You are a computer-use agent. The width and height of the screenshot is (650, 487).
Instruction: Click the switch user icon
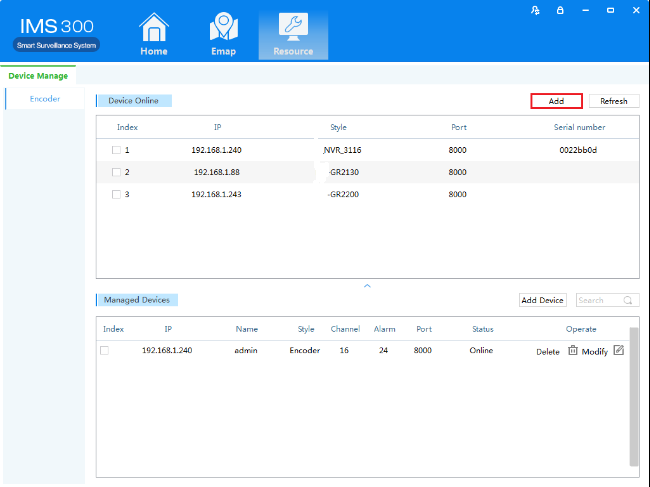(536, 10)
